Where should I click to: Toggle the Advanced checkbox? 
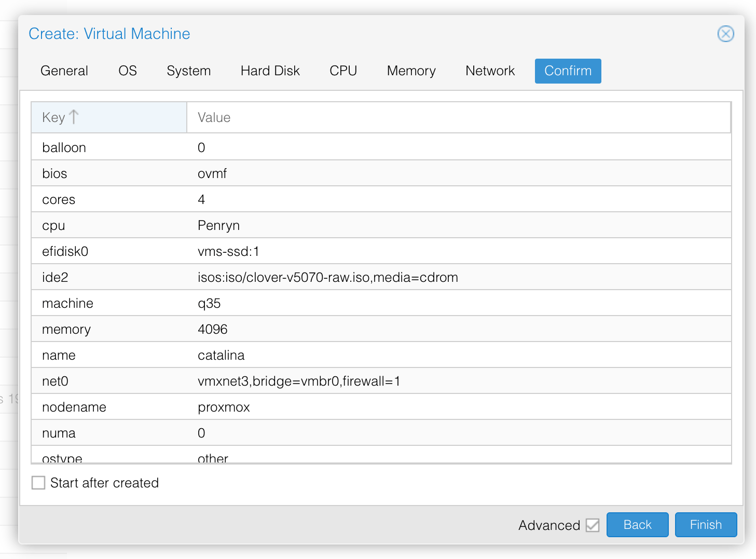click(x=593, y=525)
